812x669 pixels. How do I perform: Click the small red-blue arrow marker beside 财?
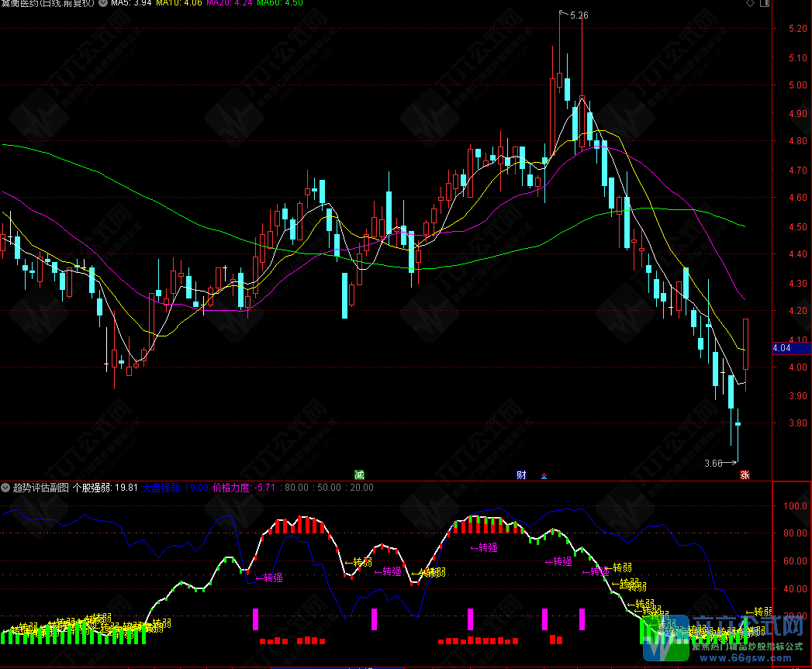pos(544,476)
